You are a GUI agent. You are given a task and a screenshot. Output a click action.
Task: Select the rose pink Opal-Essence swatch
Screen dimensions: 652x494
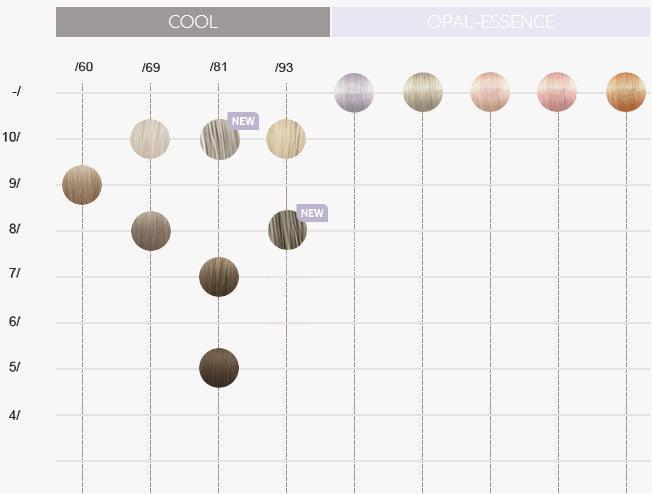(558, 92)
